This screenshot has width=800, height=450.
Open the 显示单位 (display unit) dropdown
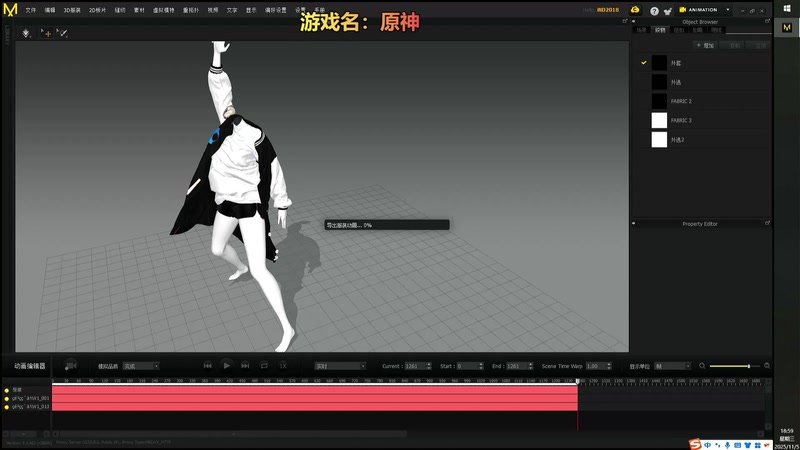[x=672, y=366]
